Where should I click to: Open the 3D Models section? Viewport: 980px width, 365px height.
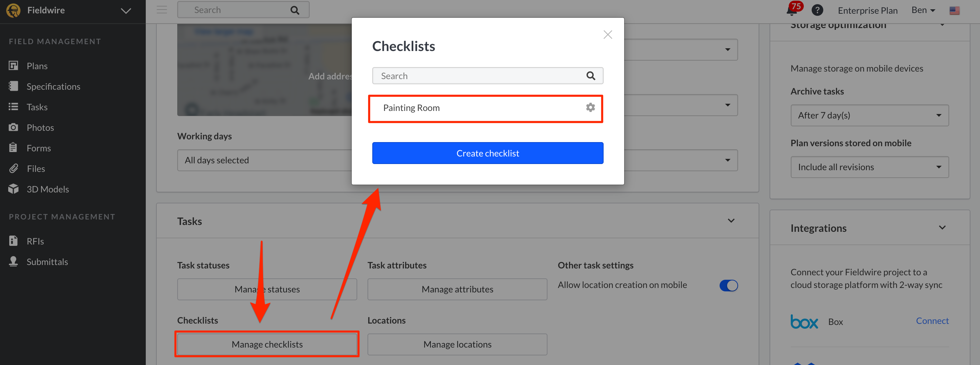point(47,189)
